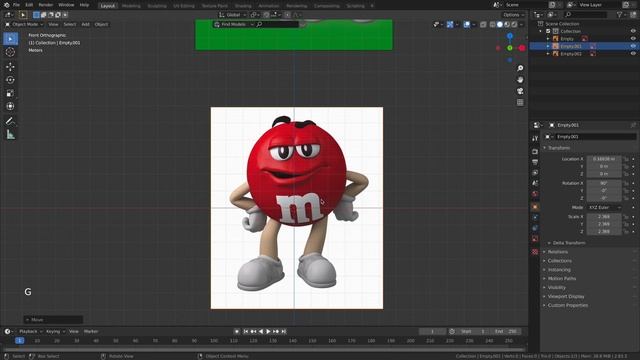Switch perspective/orthographic with the grid icon

pyautogui.click(x=520, y=102)
